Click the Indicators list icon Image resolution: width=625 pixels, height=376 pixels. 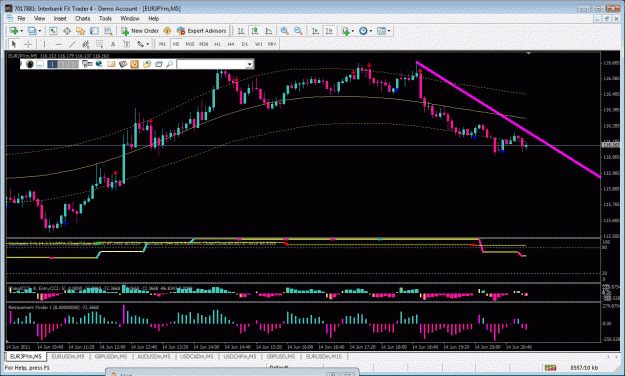click(x=346, y=31)
